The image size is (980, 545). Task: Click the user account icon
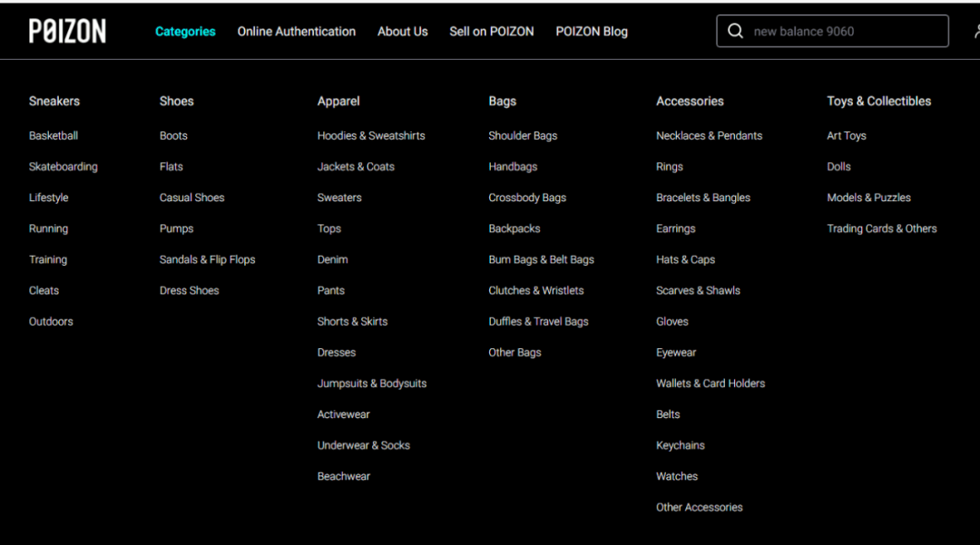click(x=975, y=32)
